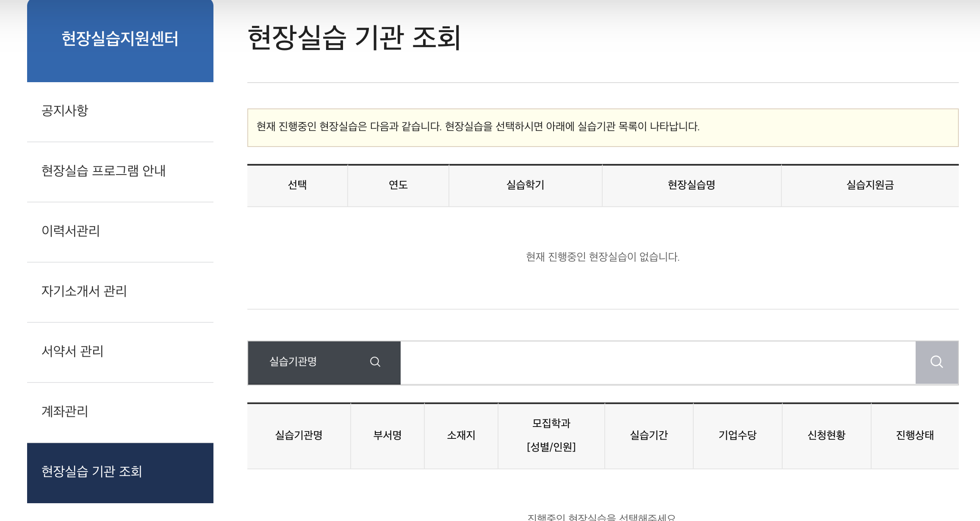The image size is (980, 521).
Task: Click the 현장실습지원센터 sidebar header
Action: tap(120, 39)
